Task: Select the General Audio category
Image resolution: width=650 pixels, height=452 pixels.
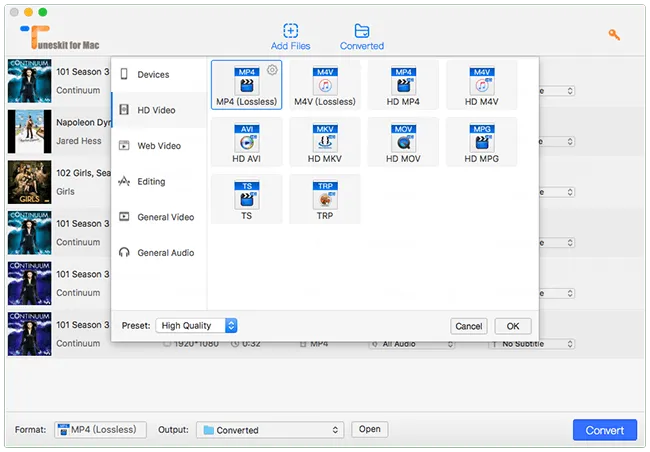Action: click(x=165, y=253)
